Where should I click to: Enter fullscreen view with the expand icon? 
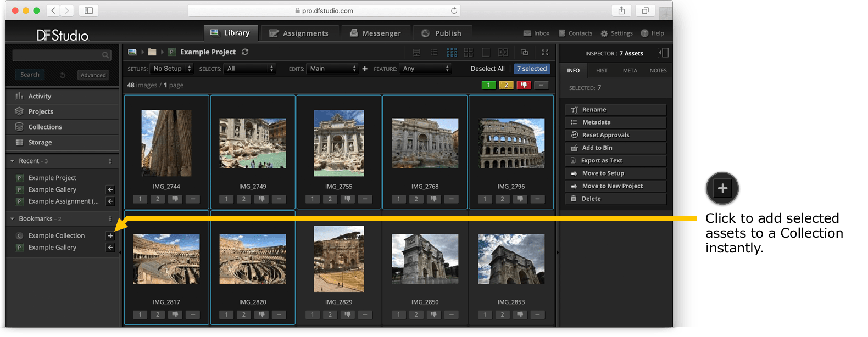pyautogui.click(x=545, y=52)
